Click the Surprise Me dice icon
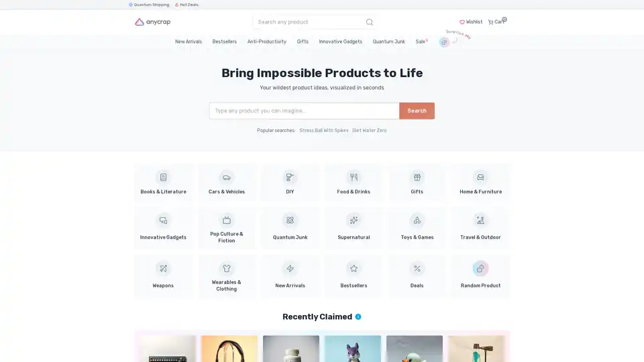The image size is (644, 362). coord(444,42)
